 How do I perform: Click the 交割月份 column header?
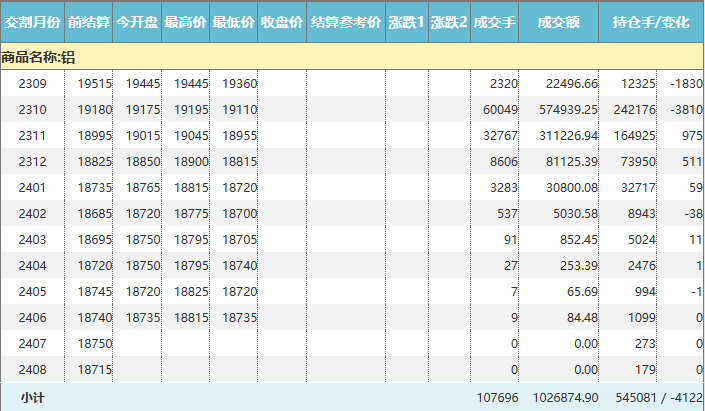pyautogui.click(x=33, y=21)
